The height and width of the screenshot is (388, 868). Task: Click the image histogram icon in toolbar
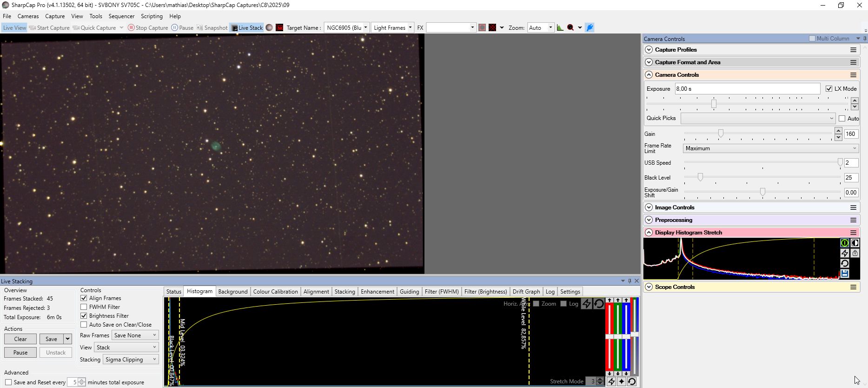(560, 28)
